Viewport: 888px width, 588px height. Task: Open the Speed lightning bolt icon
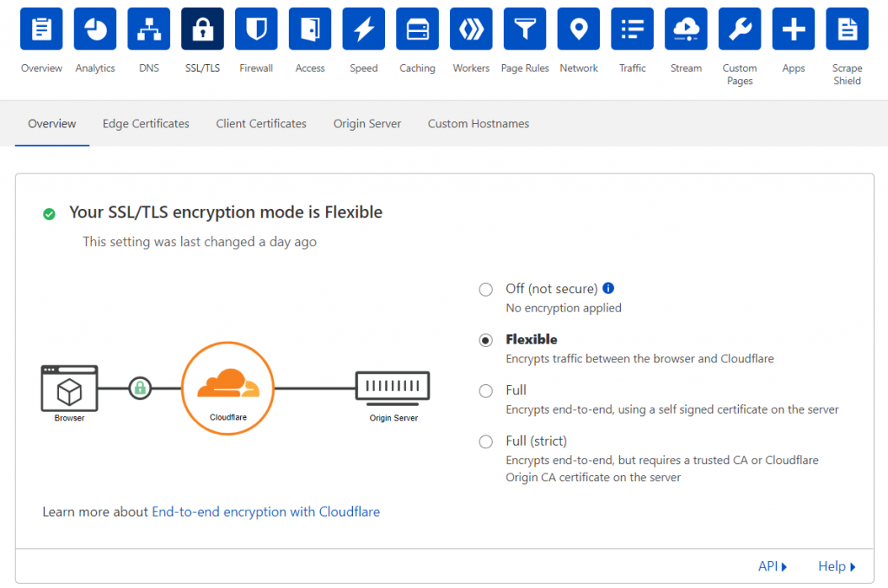point(363,29)
